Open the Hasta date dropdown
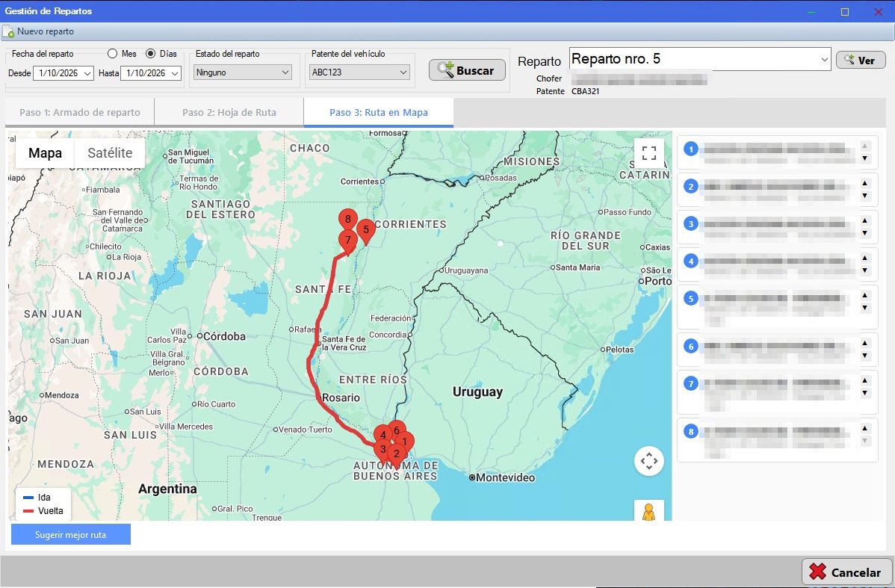Viewport: 895px width, 588px height. pyautogui.click(x=175, y=73)
